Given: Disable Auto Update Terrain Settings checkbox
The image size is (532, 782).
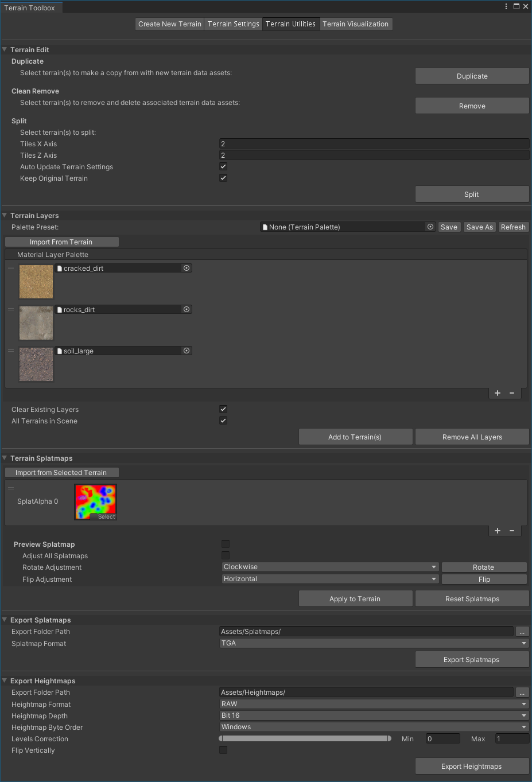Looking at the screenshot, I should 223,166.
